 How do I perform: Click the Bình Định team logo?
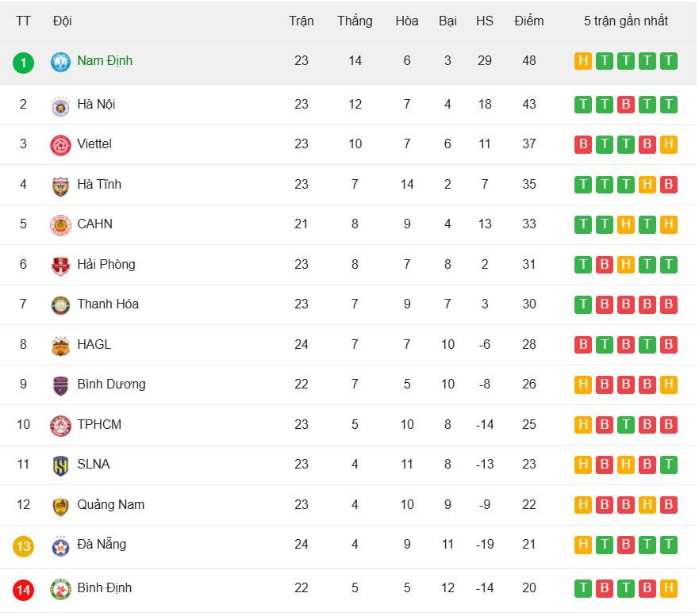(x=60, y=589)
